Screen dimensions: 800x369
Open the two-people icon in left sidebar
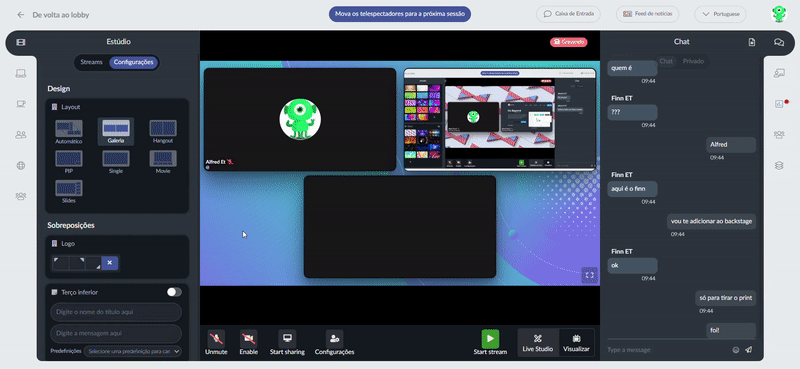click(21, 135)
